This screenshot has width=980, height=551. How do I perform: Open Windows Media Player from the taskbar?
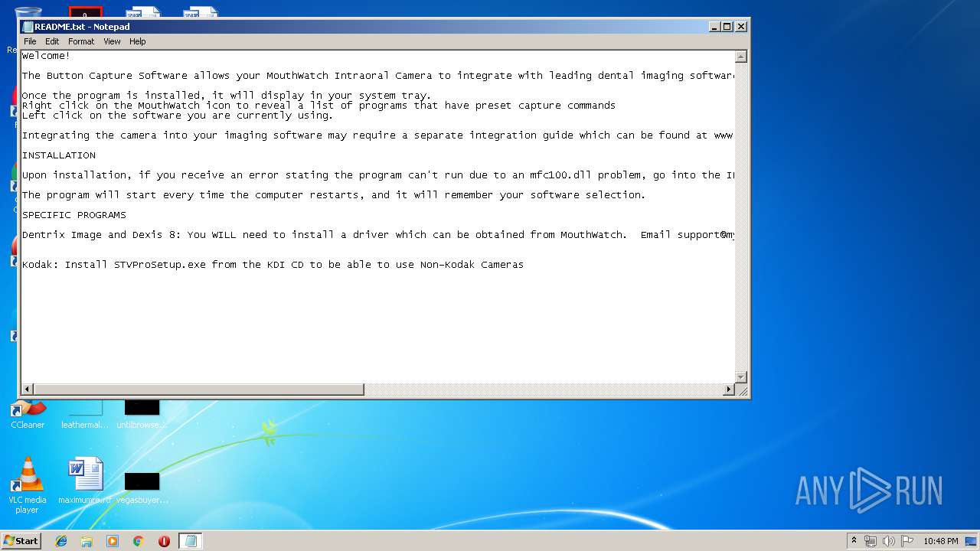(x=113, y=541)
